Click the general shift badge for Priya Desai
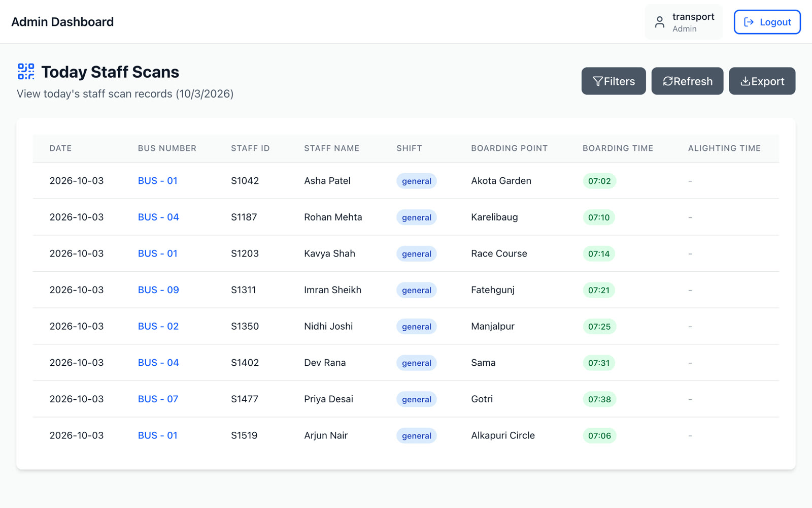This screenshot has width=812, height=508. pos(417,399)
